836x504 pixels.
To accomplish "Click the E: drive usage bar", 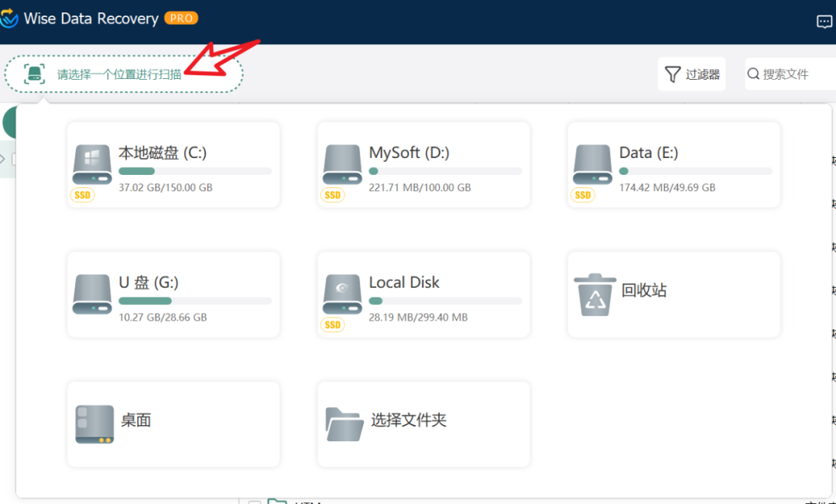I will click(x=695, y=171).
